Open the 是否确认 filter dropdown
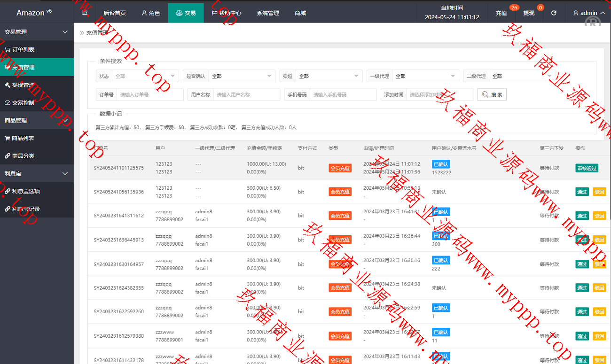611x364 pixels. coord(242,76)
